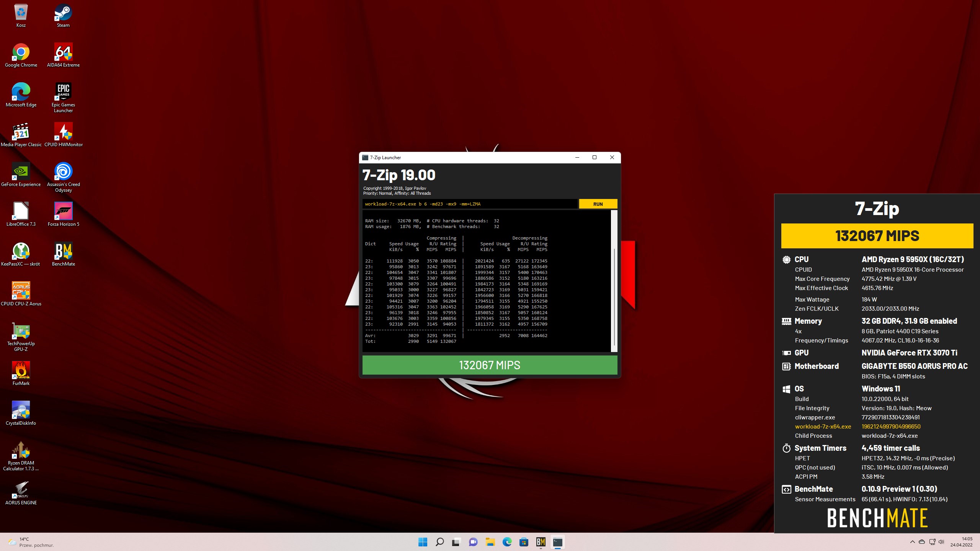Open the volume tray icon
This screenshot has height=551, width=980.
point(941,542)
